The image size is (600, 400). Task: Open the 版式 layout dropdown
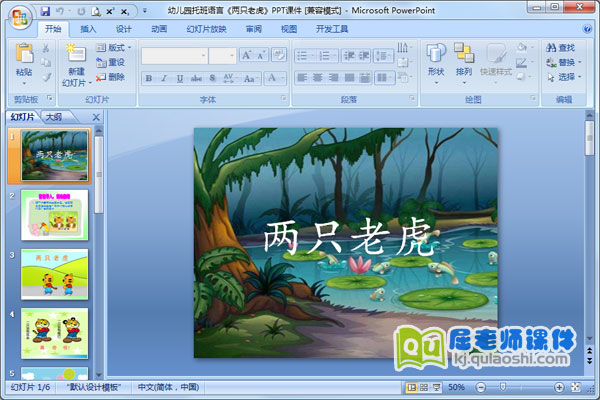113,47
